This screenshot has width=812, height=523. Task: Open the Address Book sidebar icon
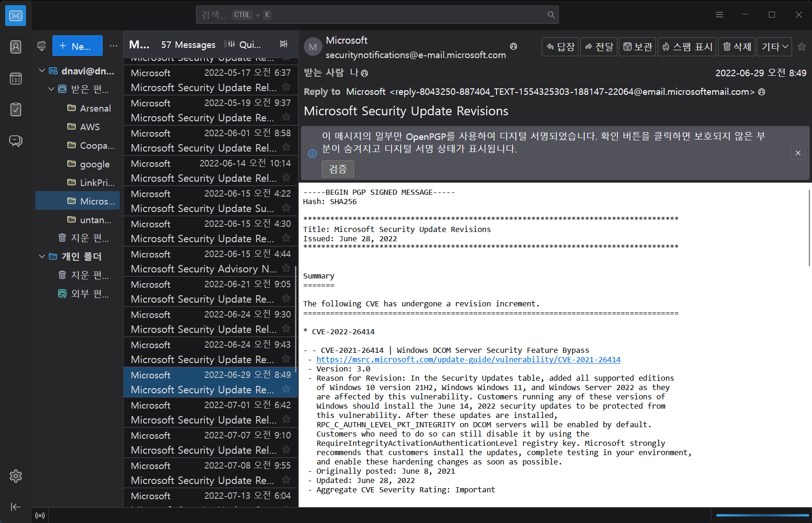click(x=15, y=46)
